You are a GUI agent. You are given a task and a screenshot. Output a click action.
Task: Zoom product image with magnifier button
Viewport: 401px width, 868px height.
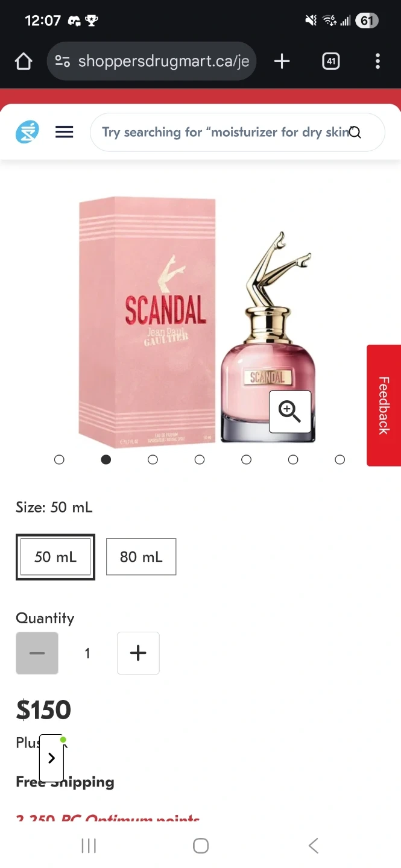pyautogui.click(x=290, y=412)
